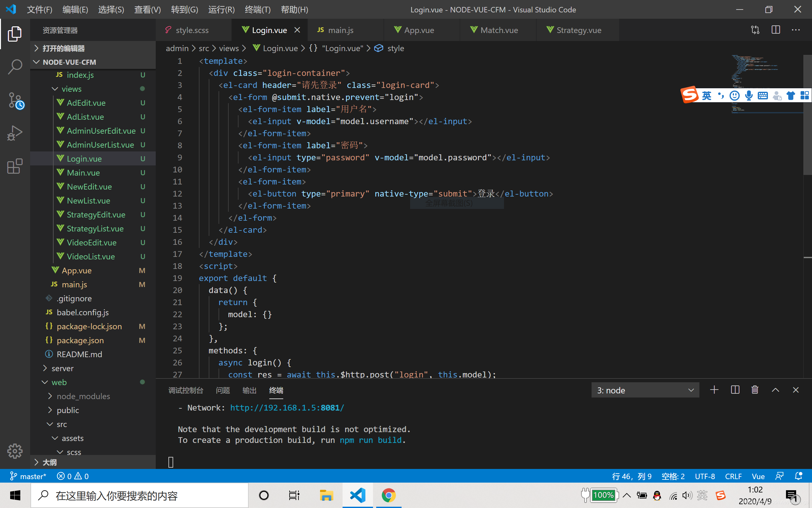The width and height of the screenshot is (812, 508).
Task: Open Sogou skin shirt icon
Action: pyautogui.click(x=790, y=96)
